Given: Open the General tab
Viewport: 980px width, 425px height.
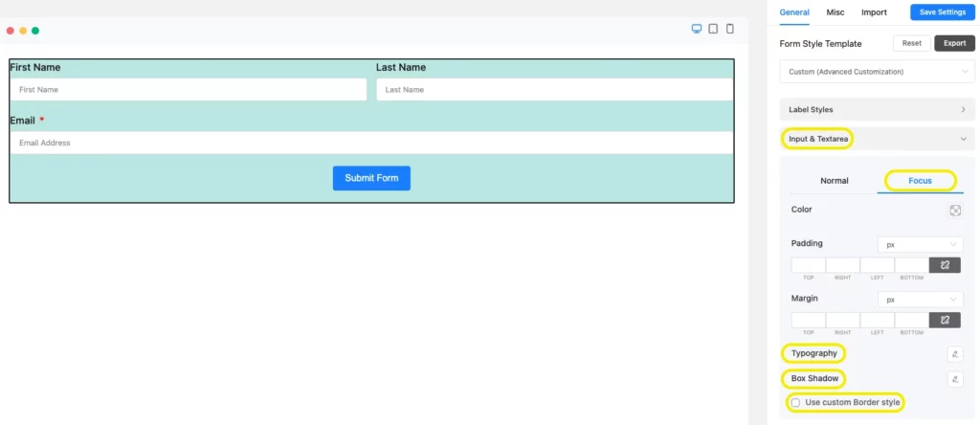Looking at the screenshot, I should point(794,12).
